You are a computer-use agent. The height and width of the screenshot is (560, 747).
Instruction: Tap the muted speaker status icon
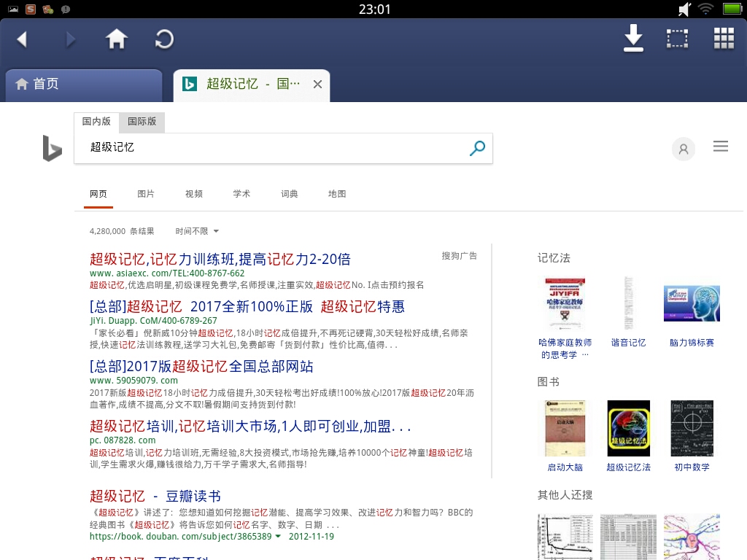coord(684,9)
